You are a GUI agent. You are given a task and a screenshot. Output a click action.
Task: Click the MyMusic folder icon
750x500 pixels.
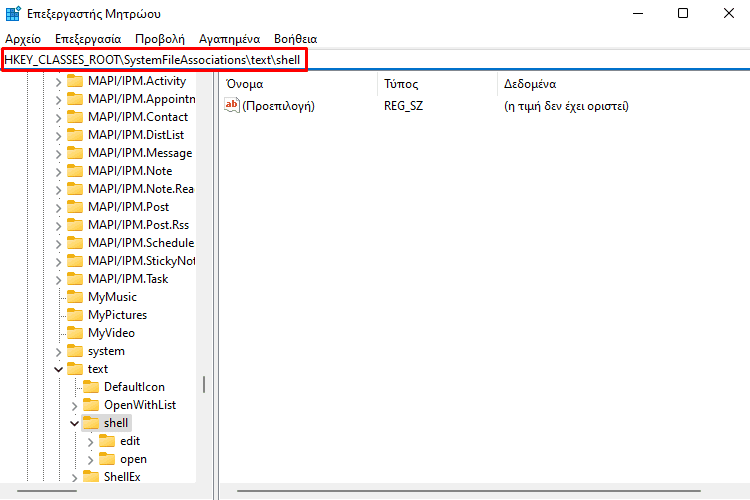[x=75, y=297]
